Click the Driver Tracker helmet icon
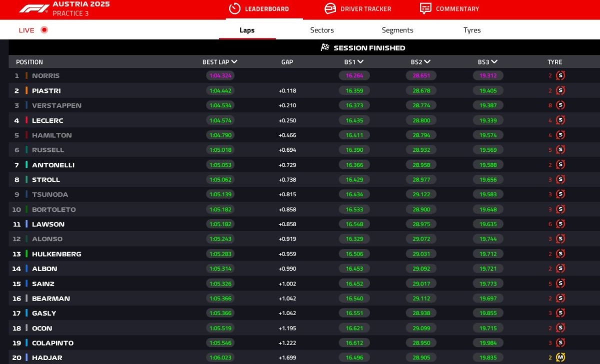Image resolution: width=600 pixels, height=364 pixels. click(x=330, y=8)
